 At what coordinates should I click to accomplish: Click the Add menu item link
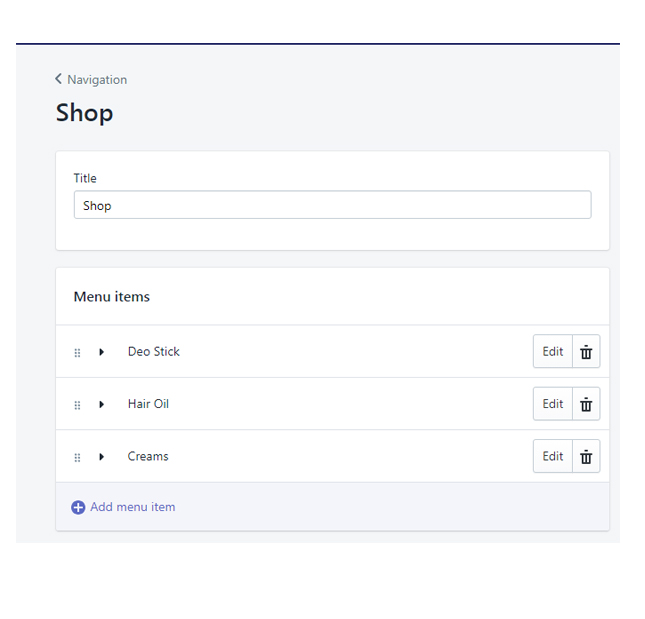tap(132, 507)
